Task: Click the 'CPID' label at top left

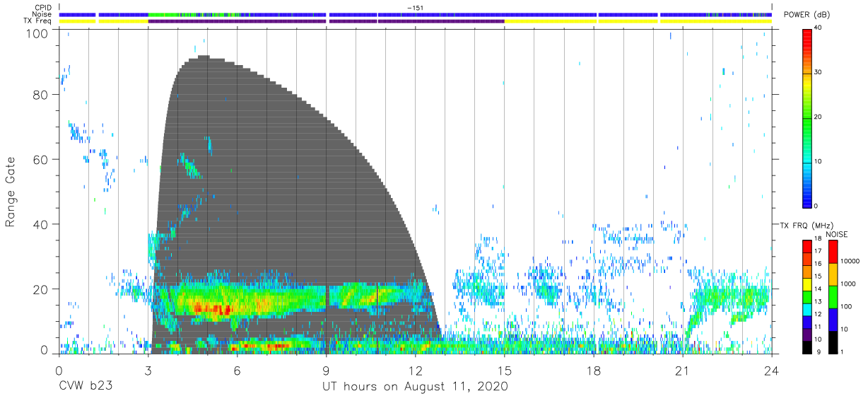Action: pos(43,7)
